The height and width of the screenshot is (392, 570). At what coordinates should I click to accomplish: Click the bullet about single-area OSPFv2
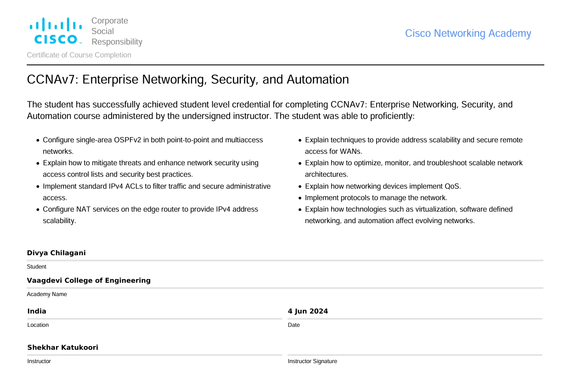click(153, 146)
